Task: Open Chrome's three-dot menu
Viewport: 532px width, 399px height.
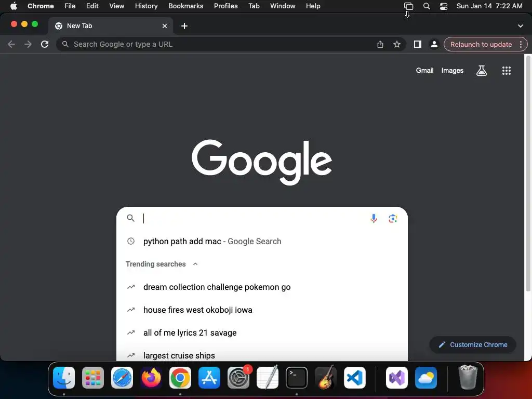Action: [521, 45]
